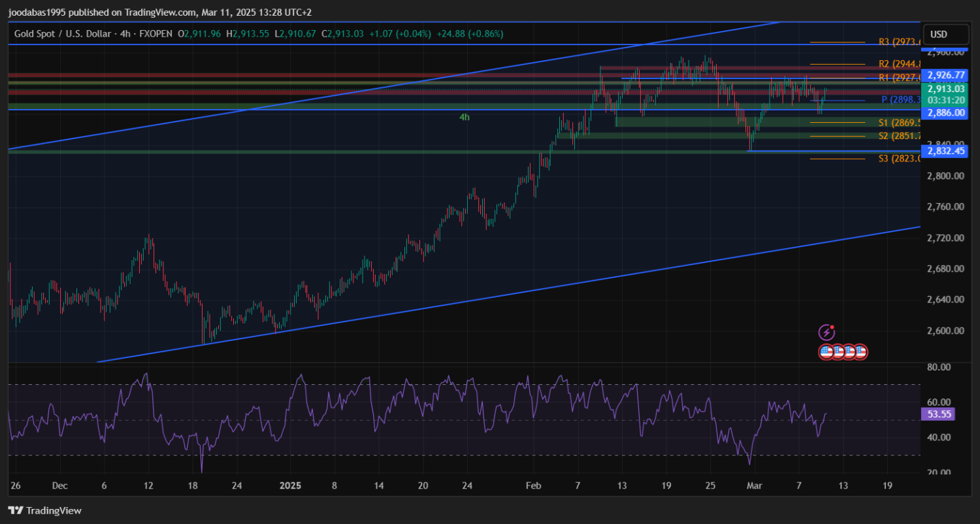Open the USD currency selector
This screenshot has height=524, width=980.
939,34
